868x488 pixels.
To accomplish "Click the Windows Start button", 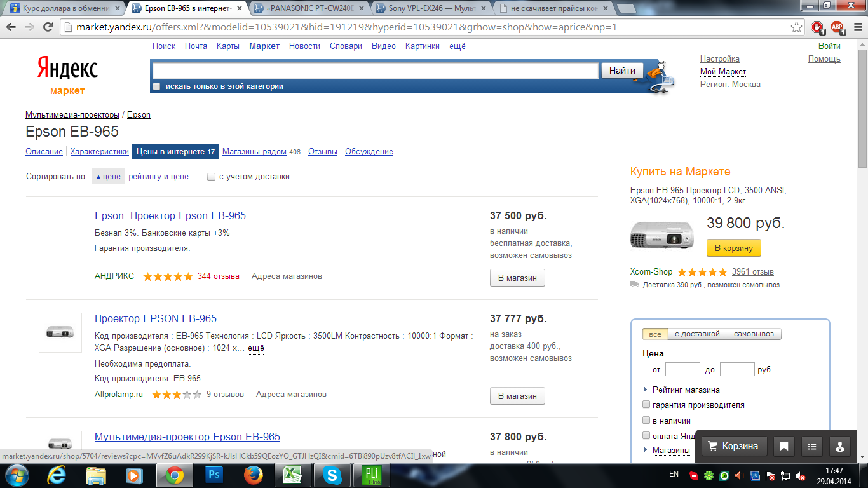I will (17, 475).
